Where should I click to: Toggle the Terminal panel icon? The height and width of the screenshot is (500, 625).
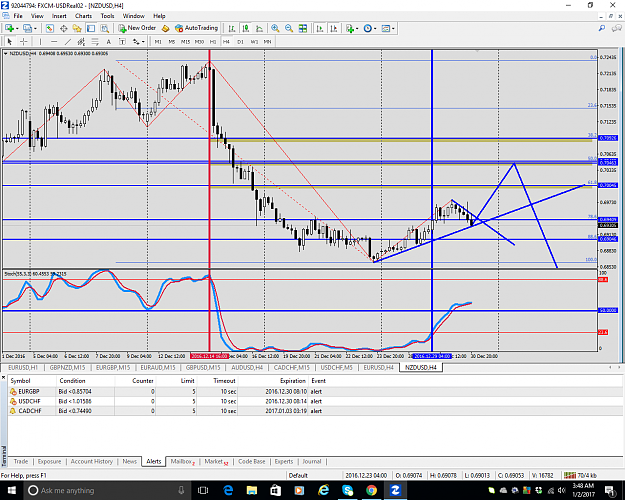[91, 28]
